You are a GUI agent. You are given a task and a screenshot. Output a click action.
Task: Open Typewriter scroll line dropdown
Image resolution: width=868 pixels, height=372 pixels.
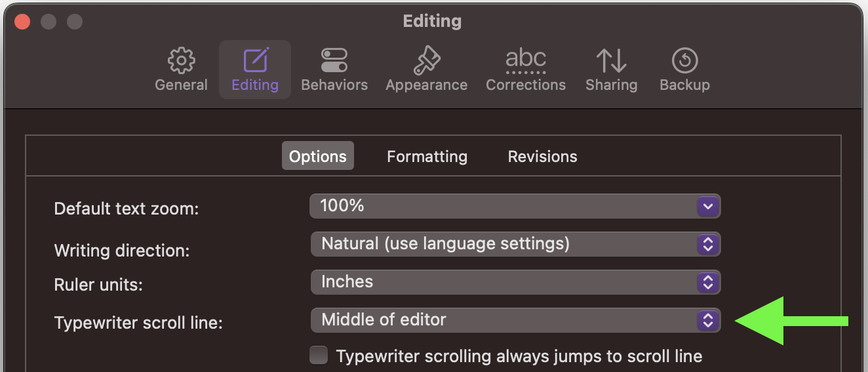click(x=515, y=320)
